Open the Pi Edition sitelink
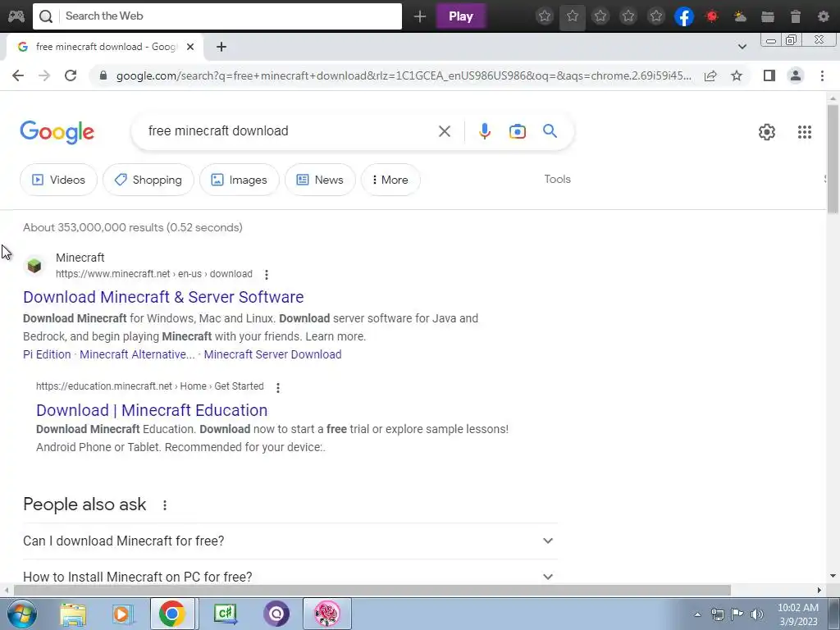 click(x=47, y=354)
